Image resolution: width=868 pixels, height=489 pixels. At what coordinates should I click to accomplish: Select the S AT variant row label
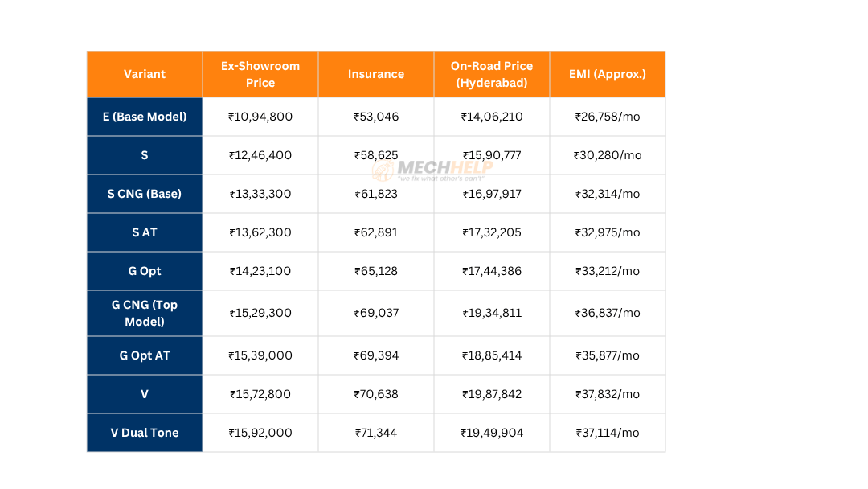pos(145,232)
